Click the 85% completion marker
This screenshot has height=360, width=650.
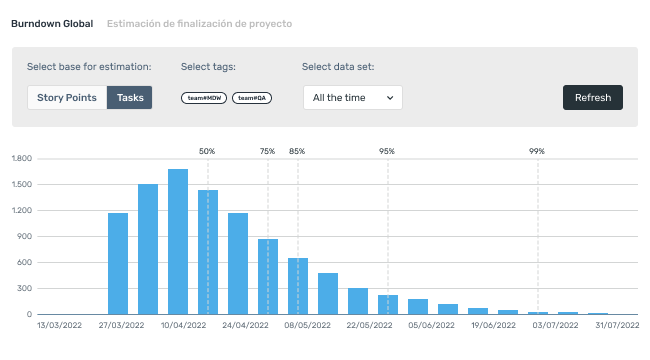(297, 151)
